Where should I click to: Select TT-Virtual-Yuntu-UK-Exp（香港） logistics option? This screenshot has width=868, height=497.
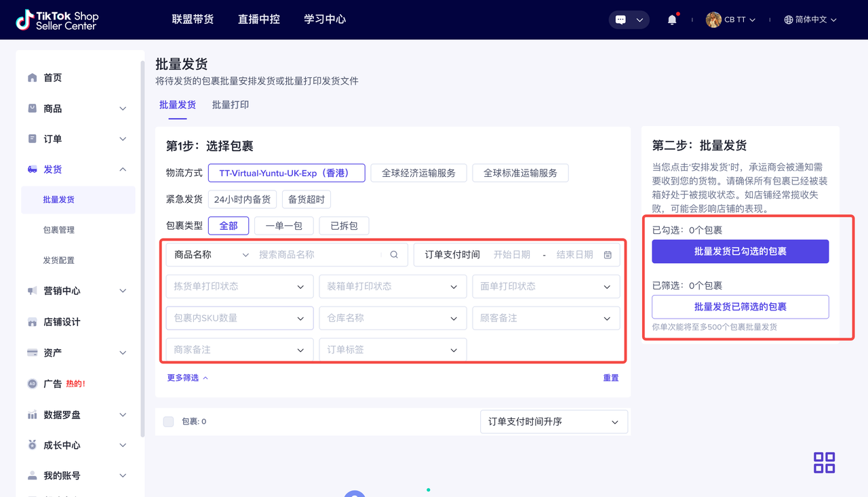pos(287,173)
